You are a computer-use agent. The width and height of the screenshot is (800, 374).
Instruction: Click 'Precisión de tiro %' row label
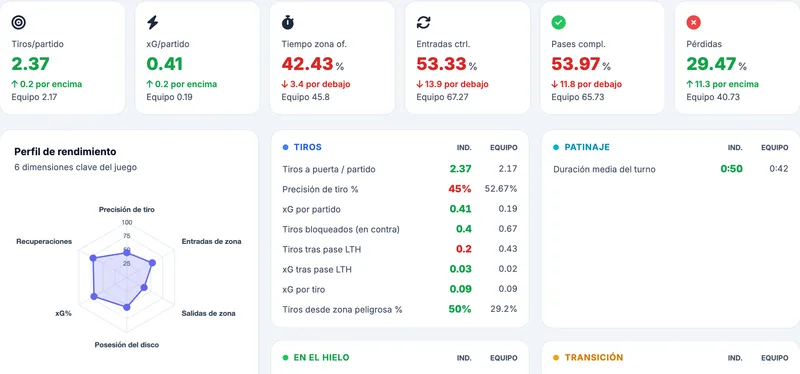pyautogui.click(x=320, y=189)
